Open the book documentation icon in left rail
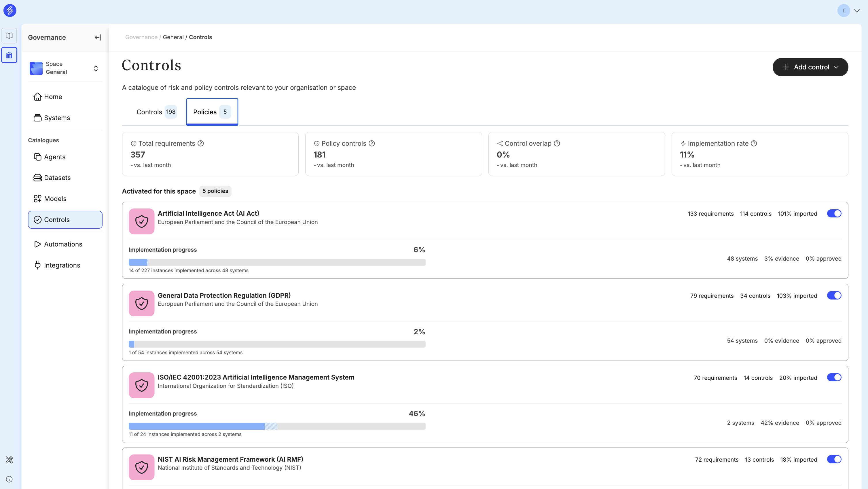This screenshot has height=489, width=868. coord(9,36)
